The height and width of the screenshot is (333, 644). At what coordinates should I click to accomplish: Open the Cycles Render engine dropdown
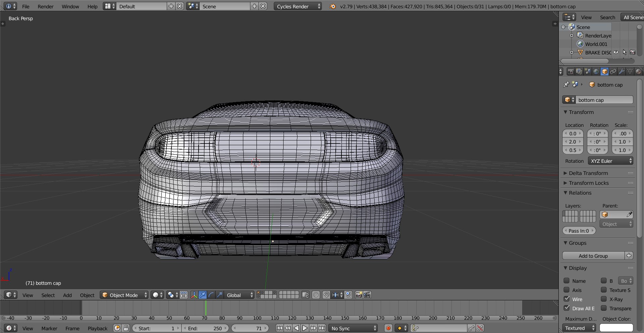click(298, 6)
